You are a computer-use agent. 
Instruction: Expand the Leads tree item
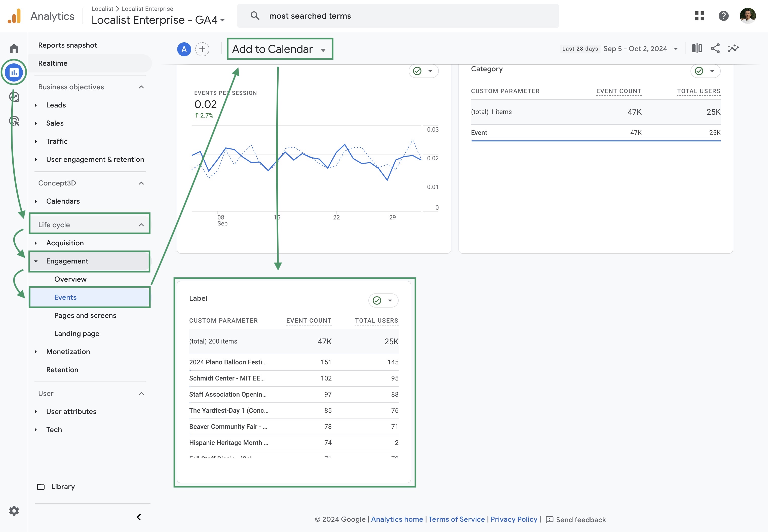[36, 105]
